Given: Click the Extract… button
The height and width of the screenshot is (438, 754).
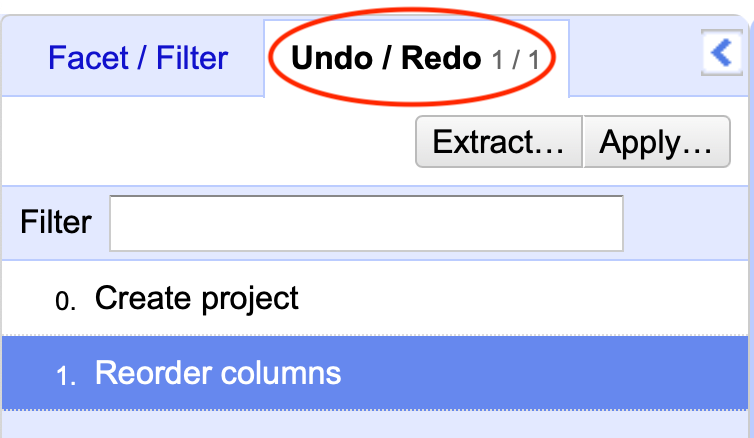Looking at the screenshot, I should click(x=498, y=143).
